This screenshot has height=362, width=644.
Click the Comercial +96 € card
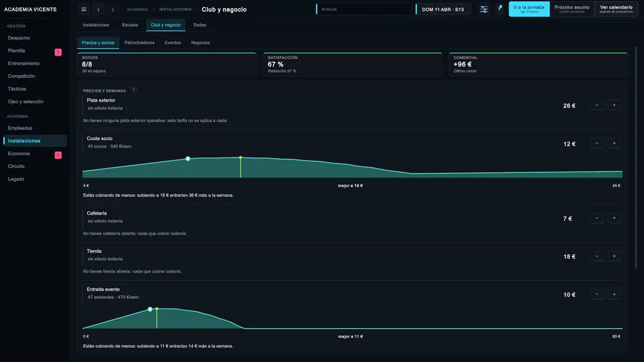(x=538, y=64)
